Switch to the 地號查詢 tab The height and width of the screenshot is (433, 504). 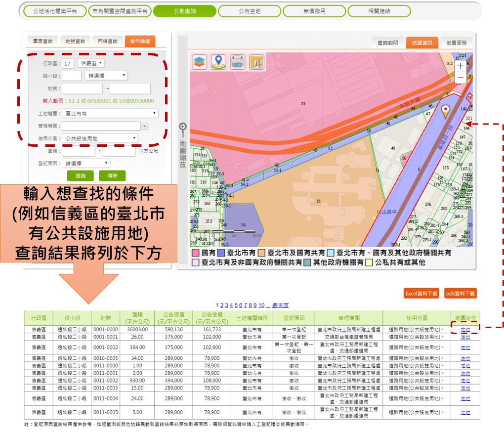75,42
